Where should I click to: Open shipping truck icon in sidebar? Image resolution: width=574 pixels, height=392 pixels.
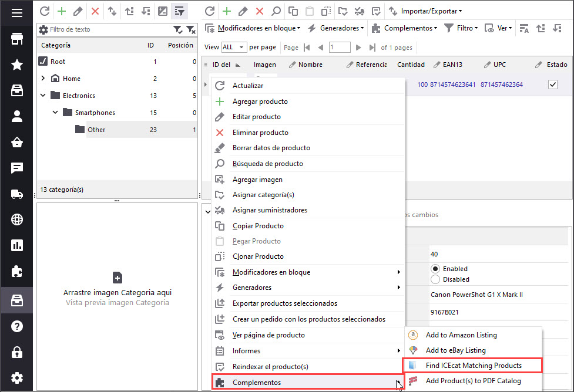click(x=17, y=194)
